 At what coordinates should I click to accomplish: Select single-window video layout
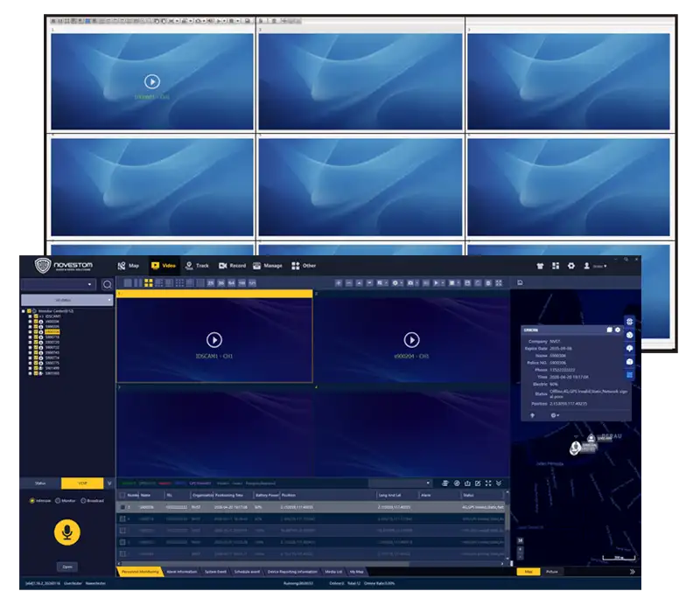pyautogui.click(x=128, y=282)
